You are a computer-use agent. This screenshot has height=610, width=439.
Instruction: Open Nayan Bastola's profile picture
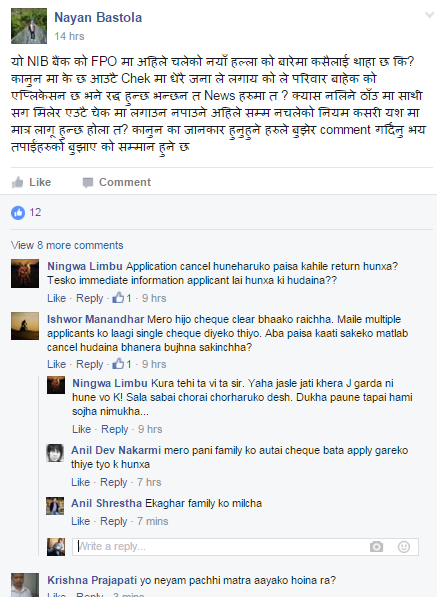tap(29, 26)
